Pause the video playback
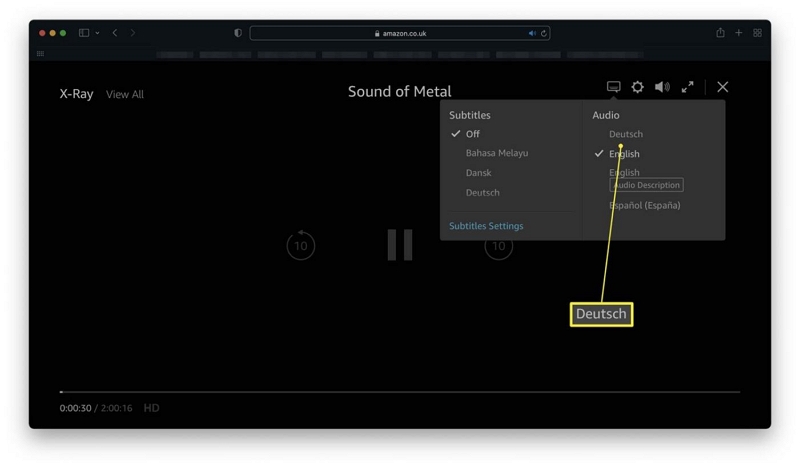This screenshot has width=800, height=467. [399, 245]
